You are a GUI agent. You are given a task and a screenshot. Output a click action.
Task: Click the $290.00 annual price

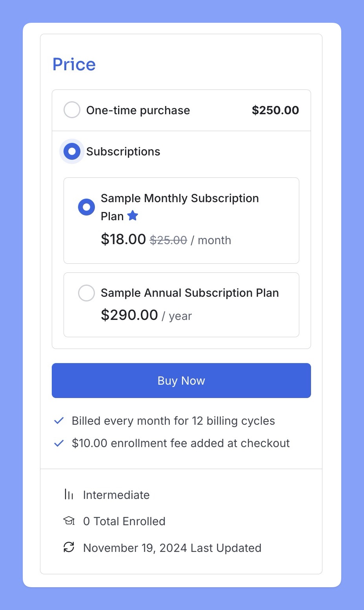click(129, 315)
